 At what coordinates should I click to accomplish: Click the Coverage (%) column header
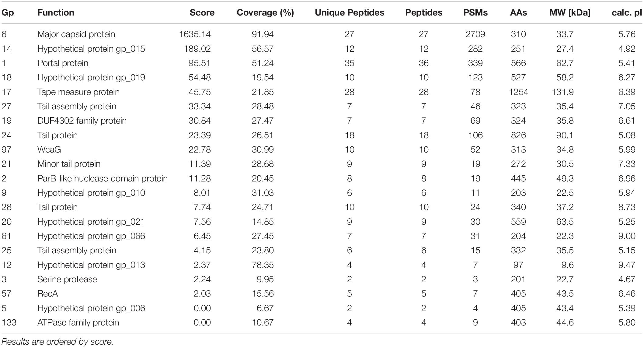265,12
